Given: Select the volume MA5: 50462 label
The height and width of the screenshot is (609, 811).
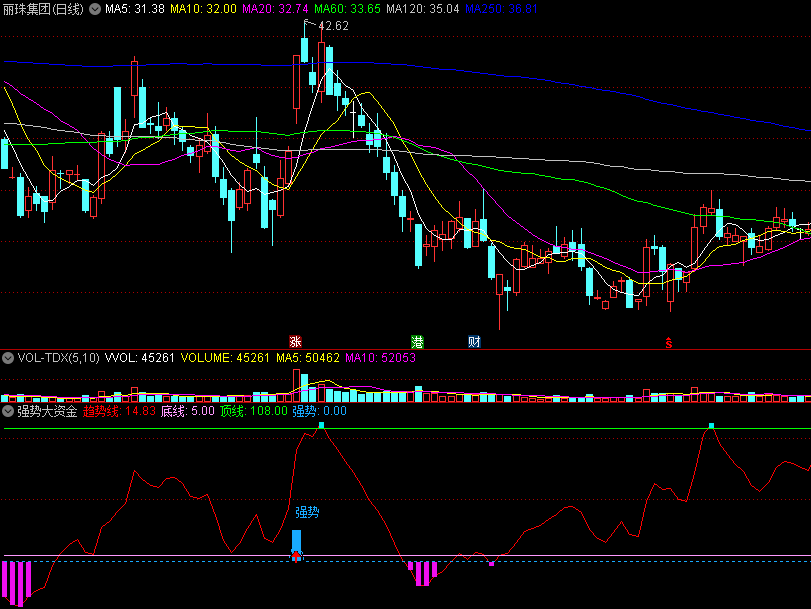Looking at the screenshot, I should pyautogui.click(x=308, y=358).
